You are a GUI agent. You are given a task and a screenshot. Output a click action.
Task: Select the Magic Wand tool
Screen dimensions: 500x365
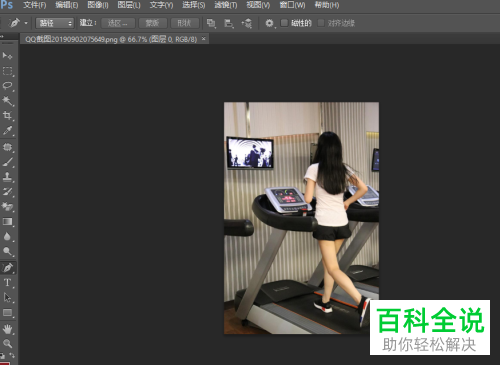tap(7, 100)
